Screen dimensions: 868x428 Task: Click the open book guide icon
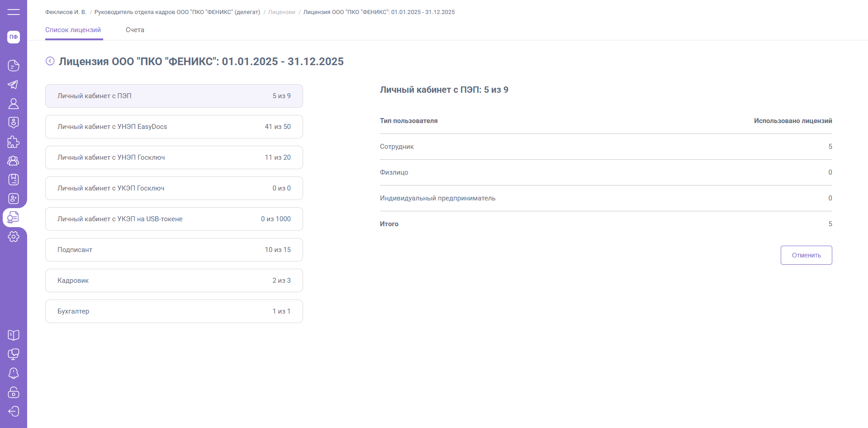coord(14,335)
